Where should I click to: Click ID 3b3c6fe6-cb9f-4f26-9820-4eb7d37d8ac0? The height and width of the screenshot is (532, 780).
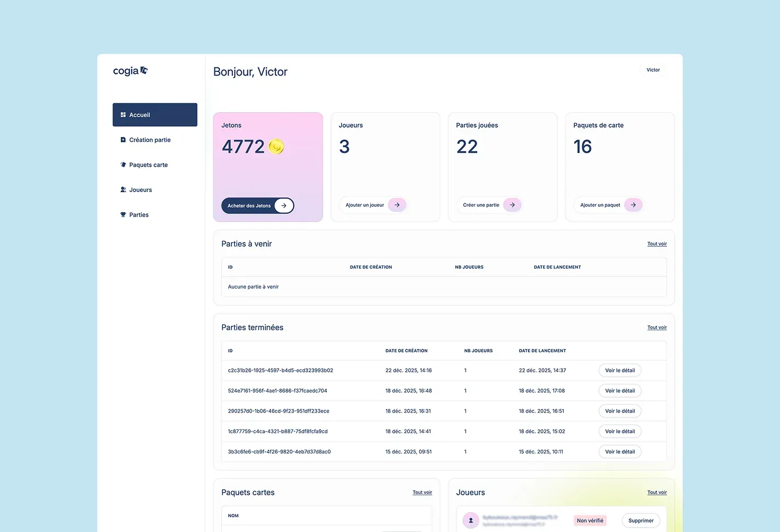click(x=279, y=452)
